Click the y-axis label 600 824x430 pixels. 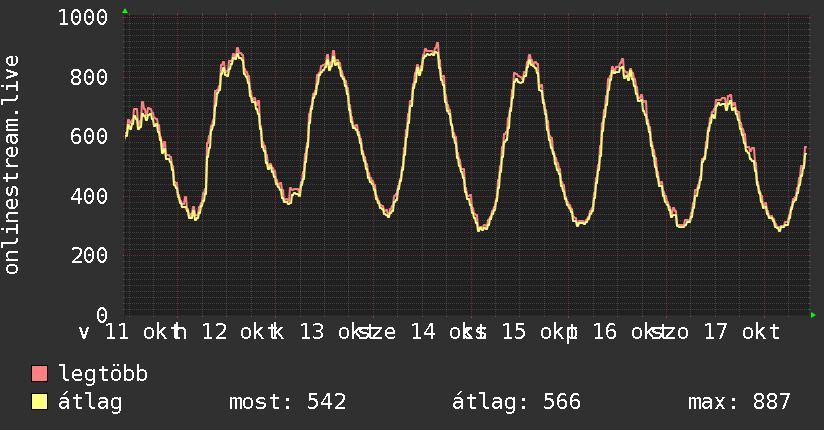coord(89,137)
